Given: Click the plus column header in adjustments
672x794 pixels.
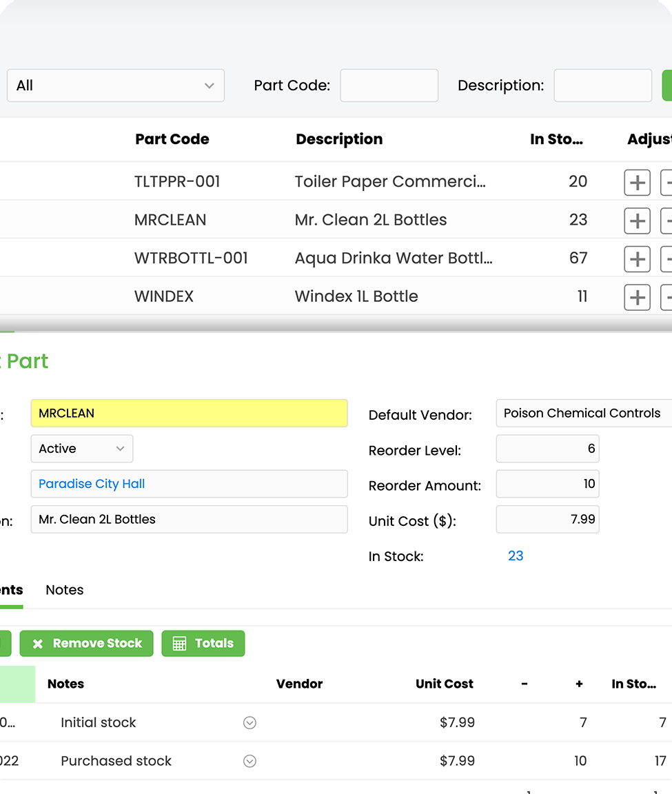Looking at the screenshot, I should coord(580,684).
